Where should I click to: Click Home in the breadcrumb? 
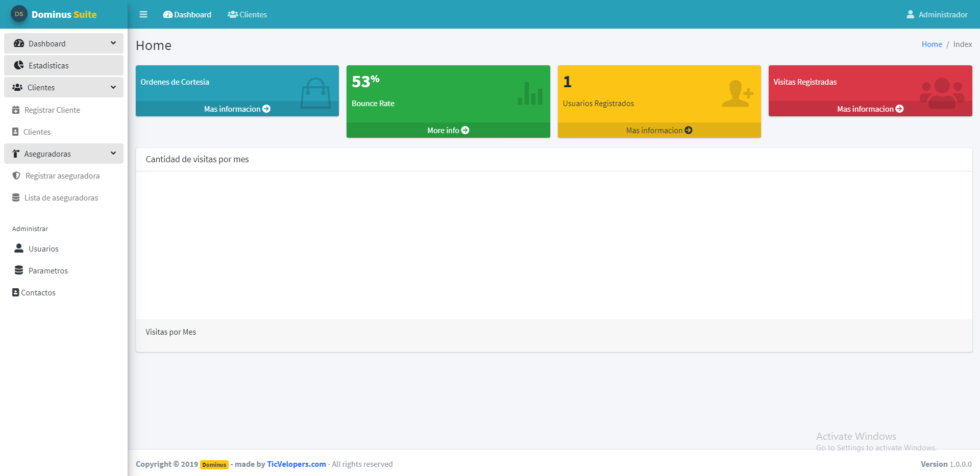(x=932, y=44)
